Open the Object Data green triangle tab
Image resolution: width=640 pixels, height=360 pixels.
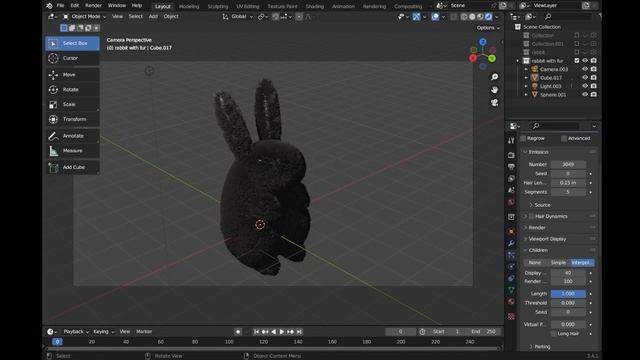click(511, 290)
